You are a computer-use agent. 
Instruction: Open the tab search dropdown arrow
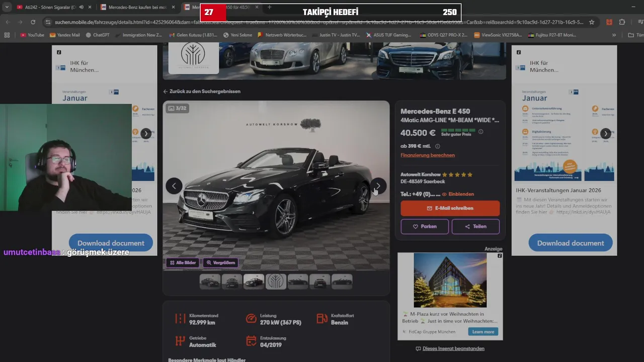[7, 7]
